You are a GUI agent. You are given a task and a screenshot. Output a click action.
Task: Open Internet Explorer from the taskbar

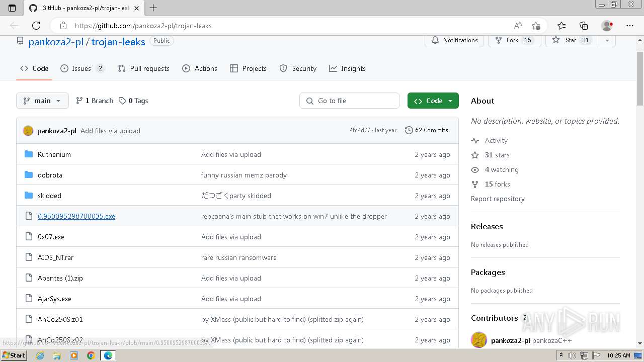tap(40, 355)
